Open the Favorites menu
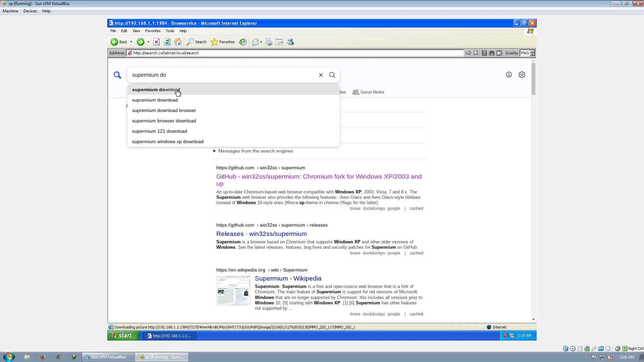This screenshot has height=362, width=644. pos(153,31)
